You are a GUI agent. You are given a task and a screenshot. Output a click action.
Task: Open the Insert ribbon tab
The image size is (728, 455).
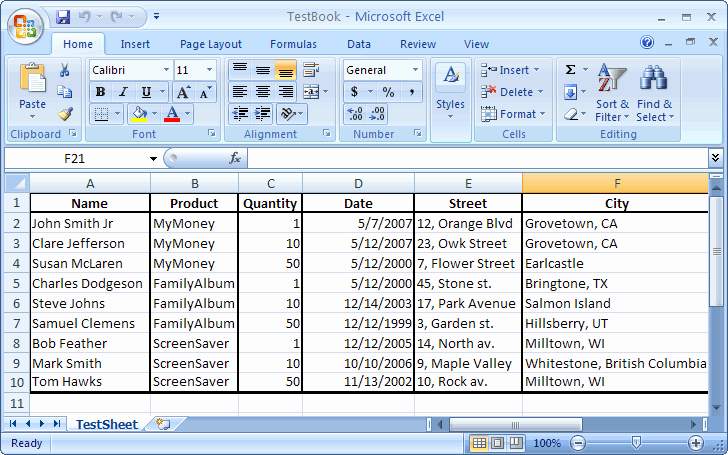point(135,44)
